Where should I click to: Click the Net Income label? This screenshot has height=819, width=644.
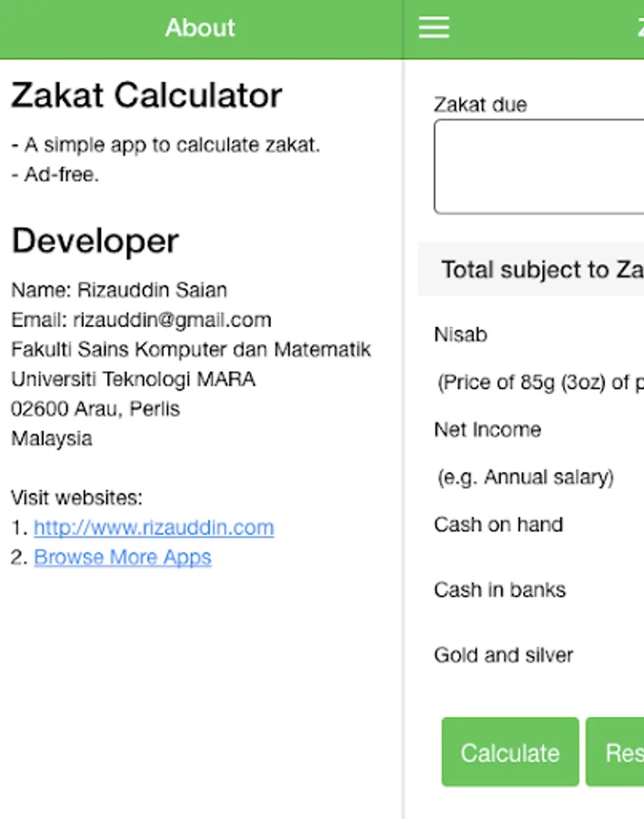[x=488, y=430]
